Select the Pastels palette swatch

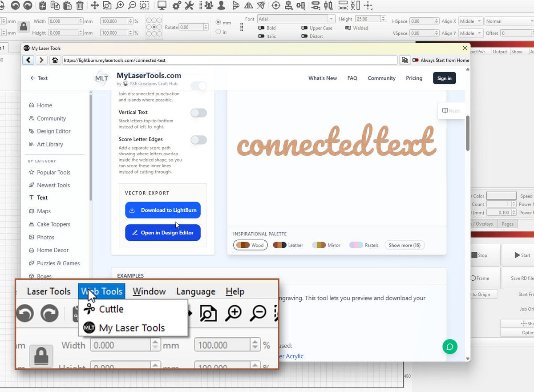tap(364, 245)
